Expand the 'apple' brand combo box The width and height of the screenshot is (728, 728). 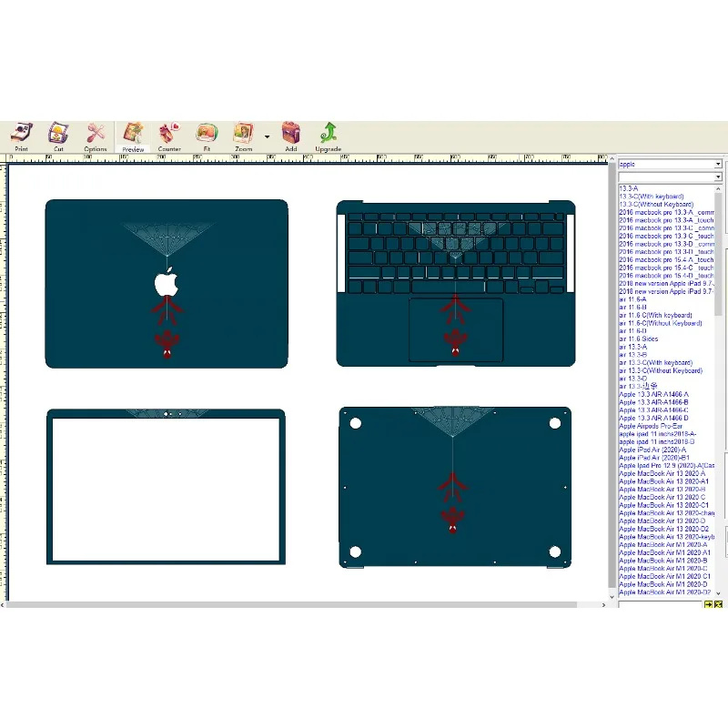pos(718,164)
